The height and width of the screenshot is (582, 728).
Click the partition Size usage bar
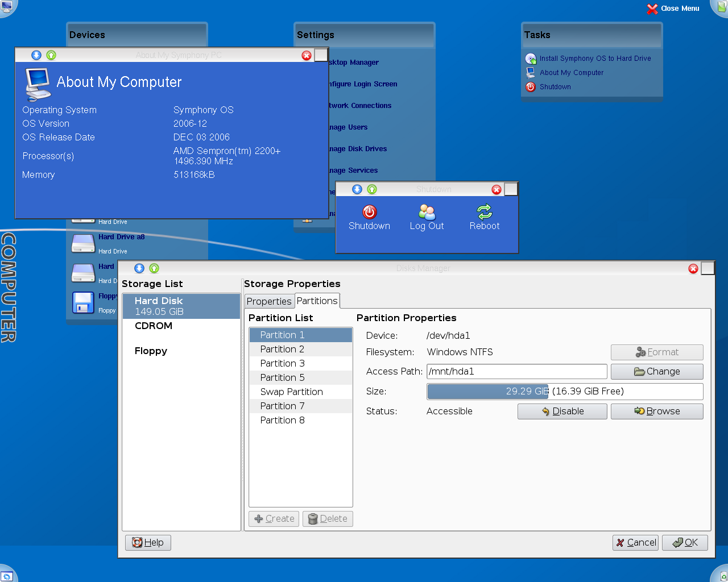click(x=565, y=391)
